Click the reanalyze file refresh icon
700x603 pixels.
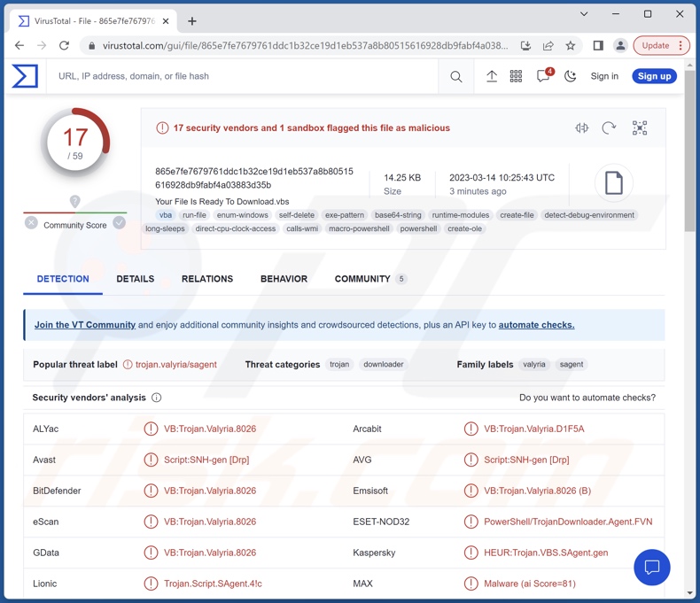(x=609, y=128)
